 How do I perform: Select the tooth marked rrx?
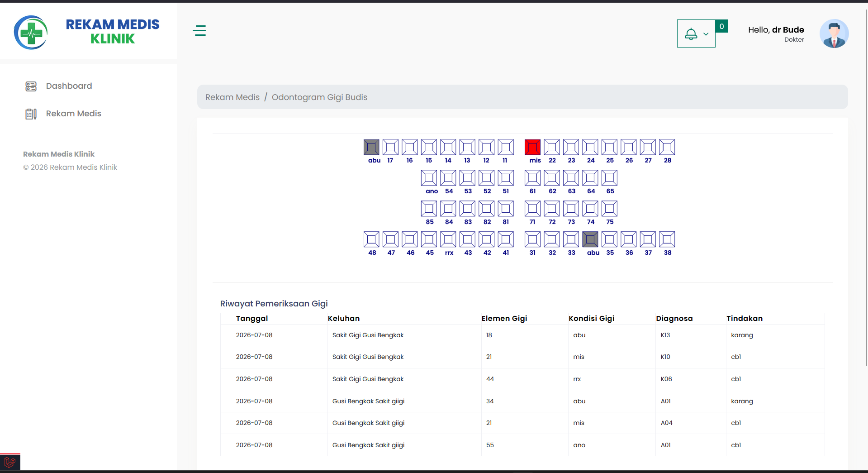pyautogui.click(x=448, y=239)
